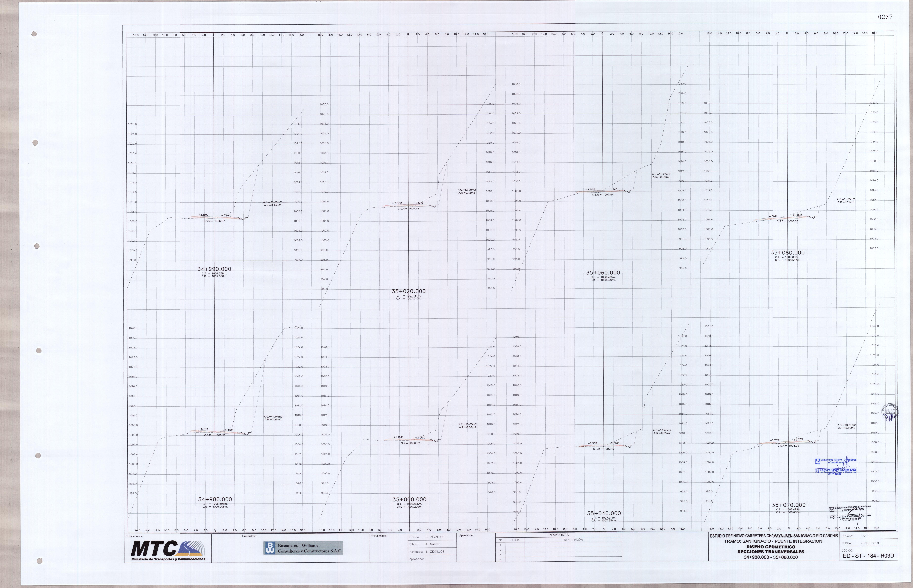913x588 pixels.
Task: Click section label 35+000.000
Action: (410, 499)
